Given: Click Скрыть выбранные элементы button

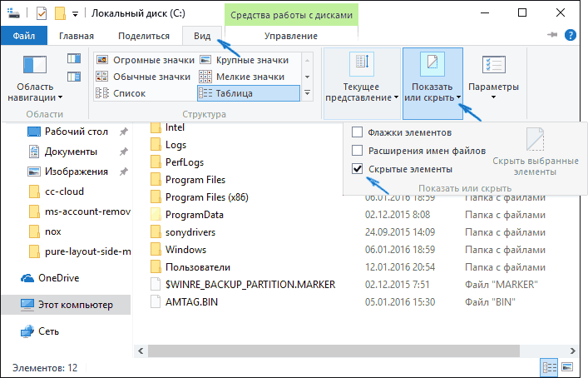Looking at the screenshot, I should point(535,152).
